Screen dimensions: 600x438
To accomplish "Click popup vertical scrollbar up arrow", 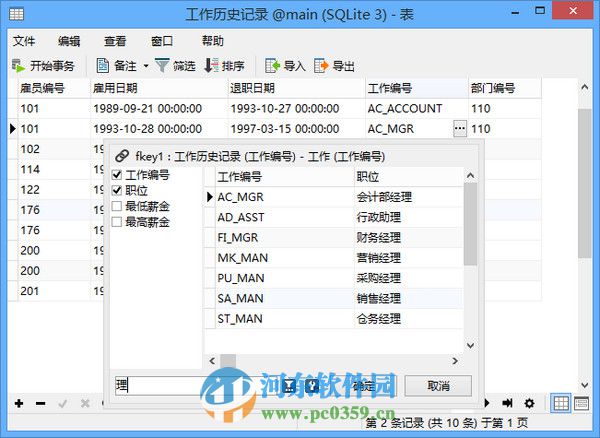I will [x=471, y=176].
